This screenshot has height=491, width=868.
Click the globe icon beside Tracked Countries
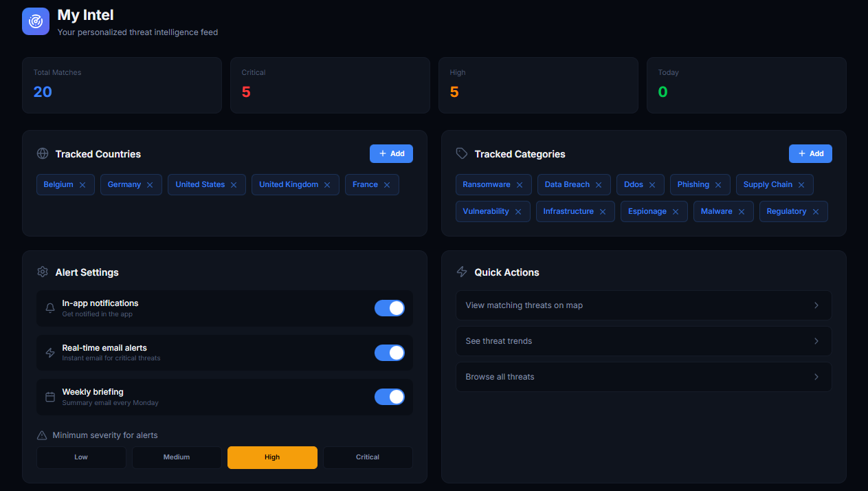[43, 154]
